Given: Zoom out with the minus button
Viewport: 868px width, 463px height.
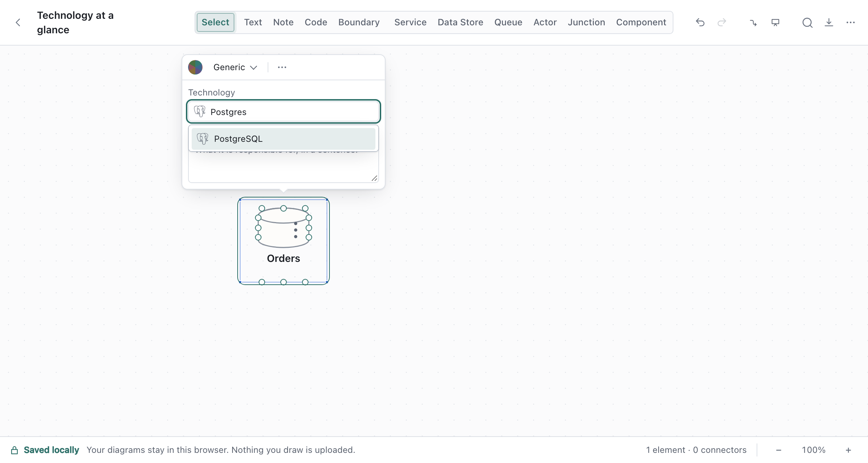Looking at the screenshot, I should tap(779, 450).
